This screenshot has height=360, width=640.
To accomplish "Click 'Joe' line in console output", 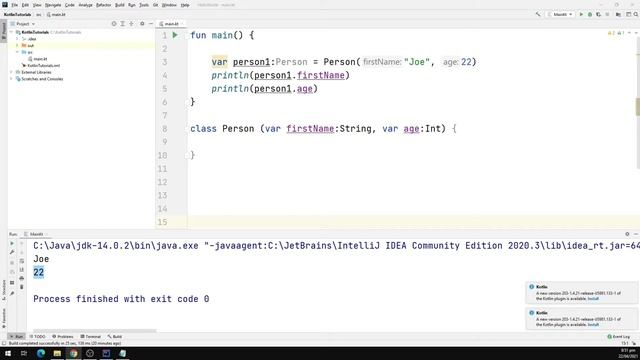I will click(x=41, y=259).
